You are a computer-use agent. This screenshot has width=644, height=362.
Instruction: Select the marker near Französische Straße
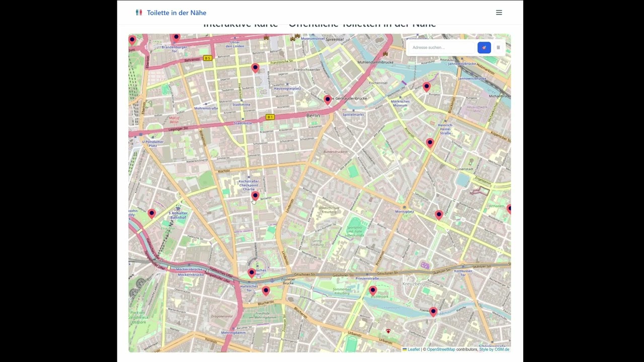pyautogui.click(x=255, y=67)
